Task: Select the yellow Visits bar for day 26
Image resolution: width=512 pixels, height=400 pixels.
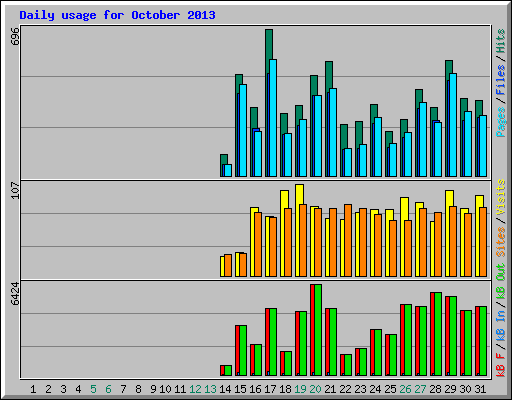Action: pos(404,209)
